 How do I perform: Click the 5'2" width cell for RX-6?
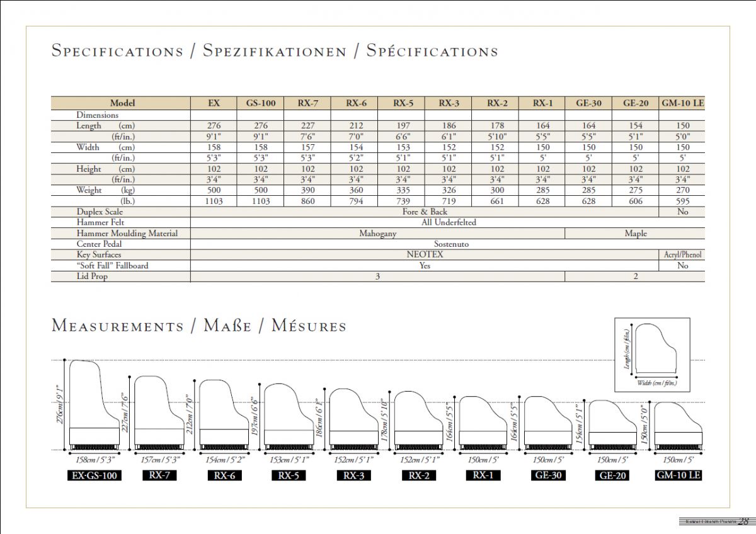pos(355,158)
